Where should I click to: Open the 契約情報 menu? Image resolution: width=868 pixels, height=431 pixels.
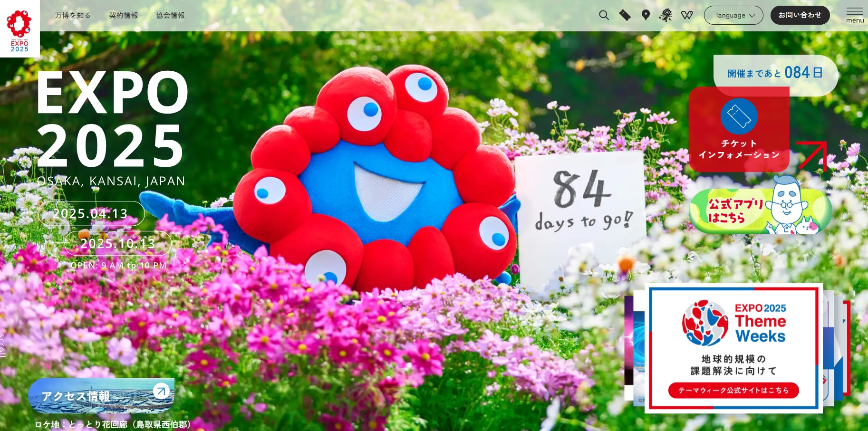[x=124, y=15]
